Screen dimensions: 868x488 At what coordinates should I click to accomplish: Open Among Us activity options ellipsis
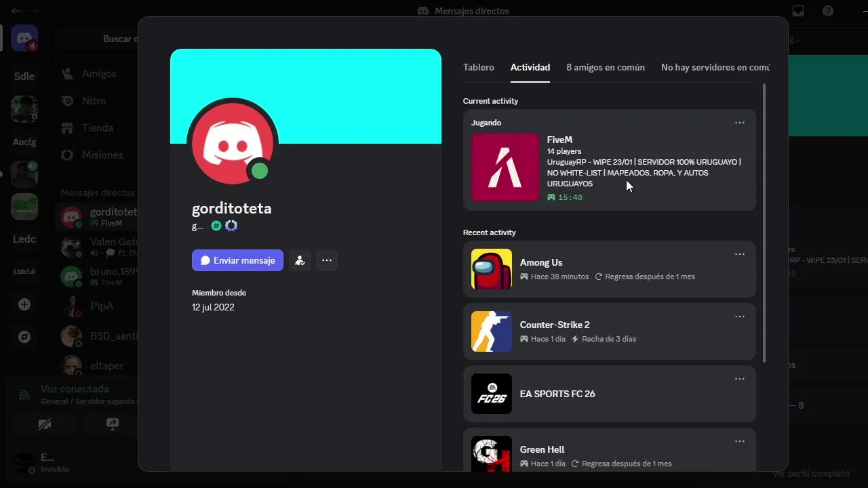740,254
